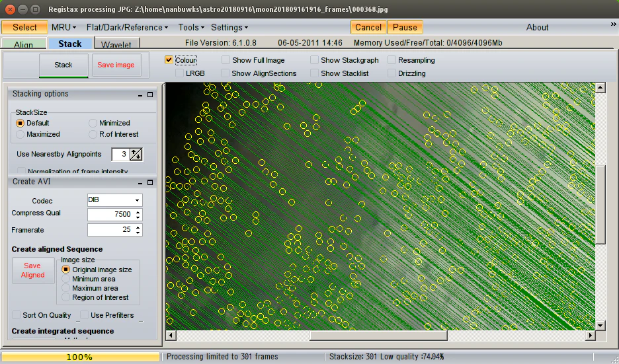619x364 pixels.
Task: Switch to the Align tab
Action: pyautogui.click(x=24, y=44)
